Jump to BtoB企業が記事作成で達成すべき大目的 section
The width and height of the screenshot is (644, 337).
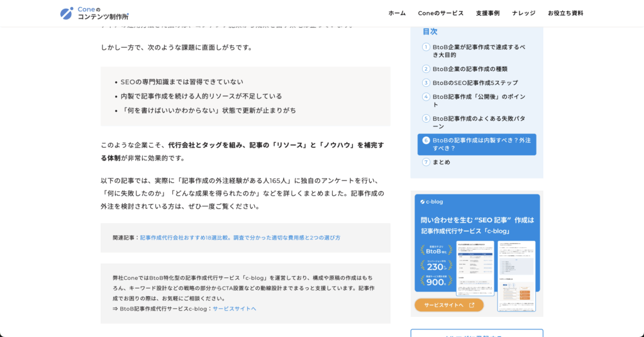point(479,51)
